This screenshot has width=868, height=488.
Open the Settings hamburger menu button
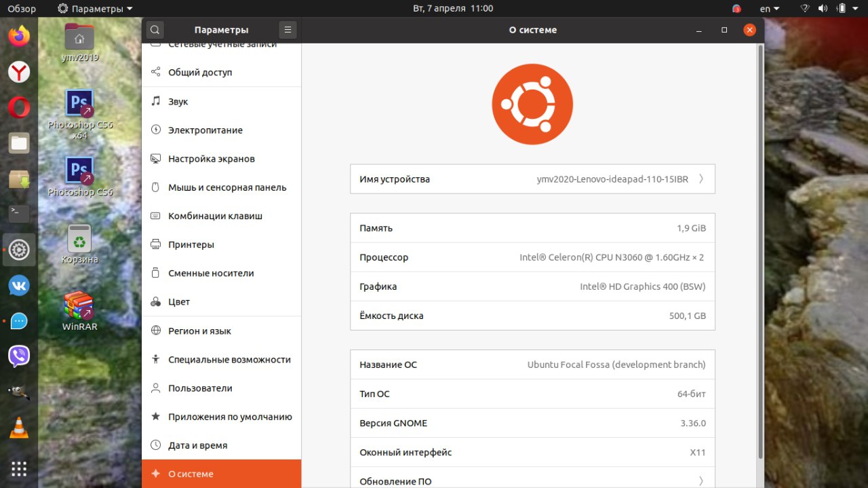(x=288, y=30)
